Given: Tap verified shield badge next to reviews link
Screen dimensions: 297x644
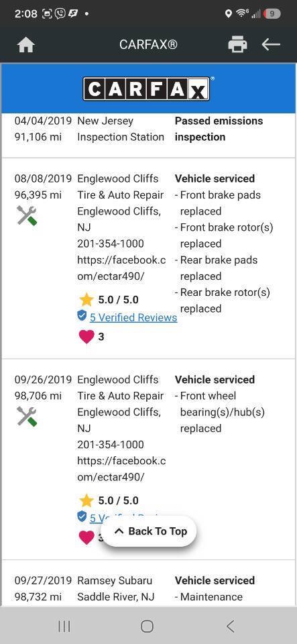Looking at the screenshot, I should pyautogui.click(x=82, y=315).
